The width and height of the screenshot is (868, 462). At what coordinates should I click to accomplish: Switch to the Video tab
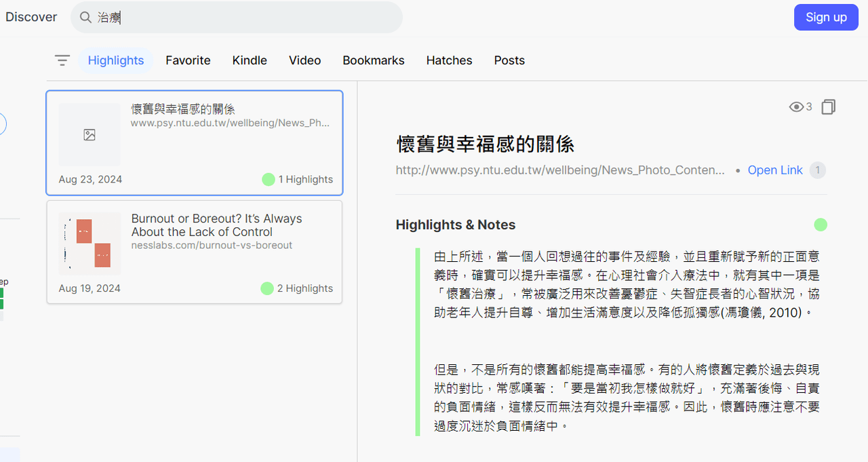tap(305, 60)
